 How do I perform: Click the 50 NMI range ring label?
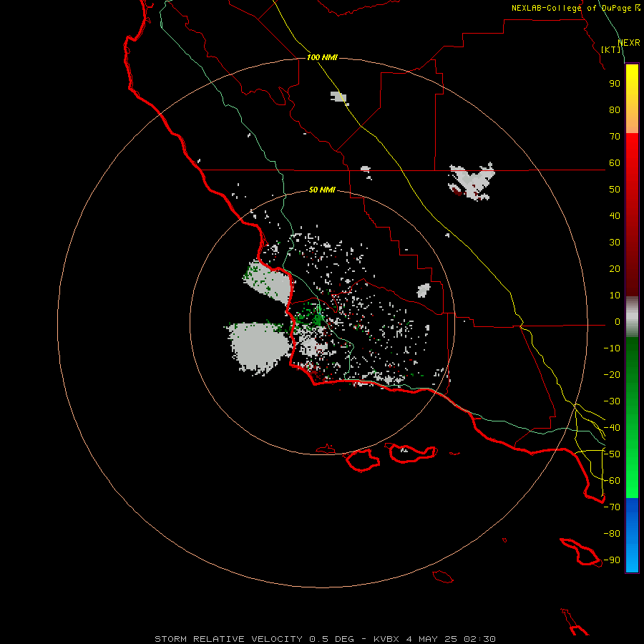point(322,190)
